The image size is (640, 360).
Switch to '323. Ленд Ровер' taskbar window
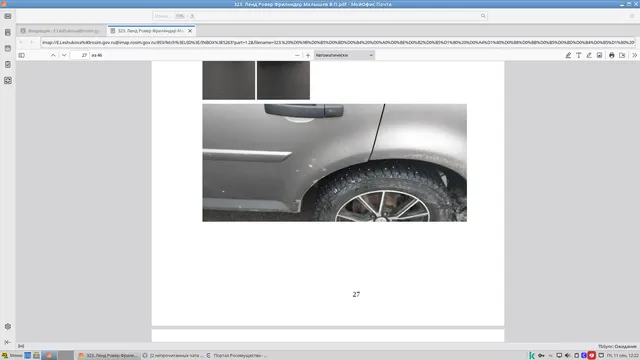point(108,356)
